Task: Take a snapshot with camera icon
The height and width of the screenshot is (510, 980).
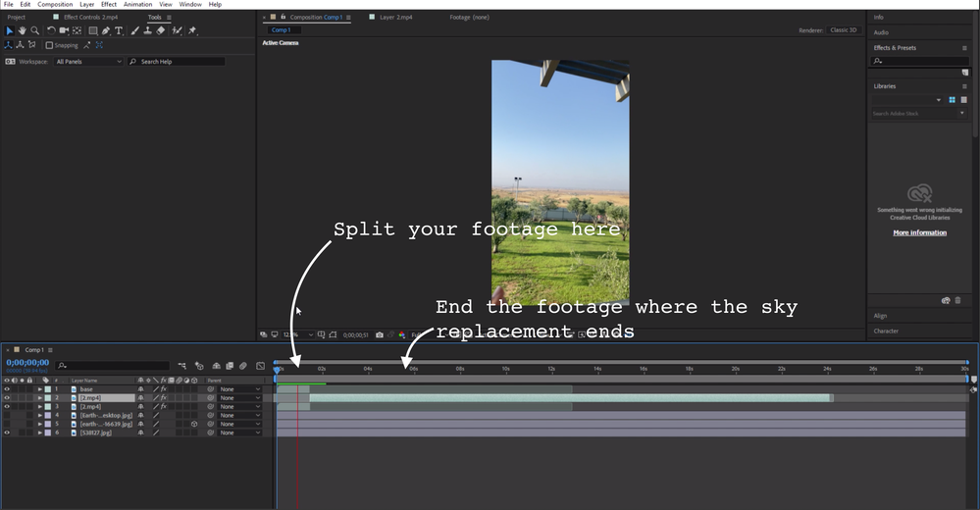Action: click(380, 335)
